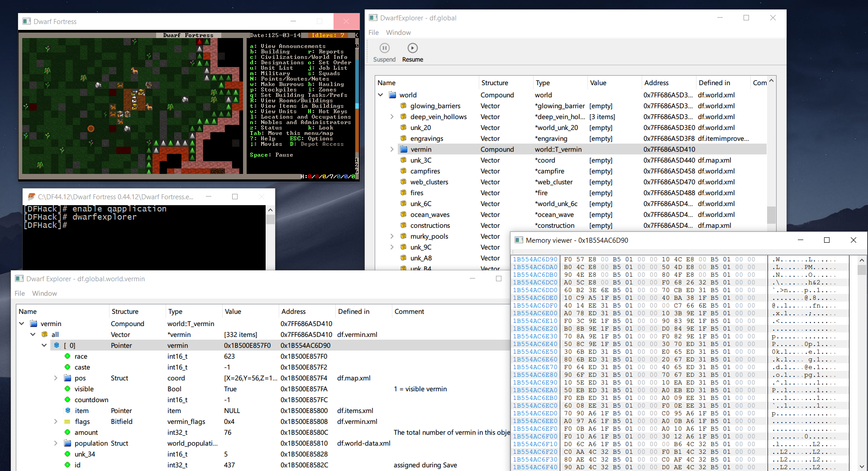Screen dimensions: 868x471
Task: Click the id field green icon
Action: pyautogui.click(x=67, y=465)
